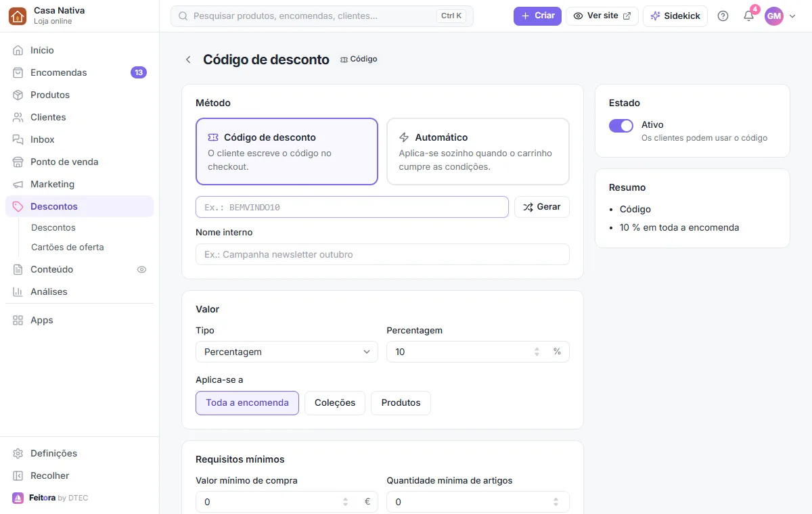The image size is (812, 514).
Task: Click the Ctrl K shortcut hint
Action: point(451,16)
